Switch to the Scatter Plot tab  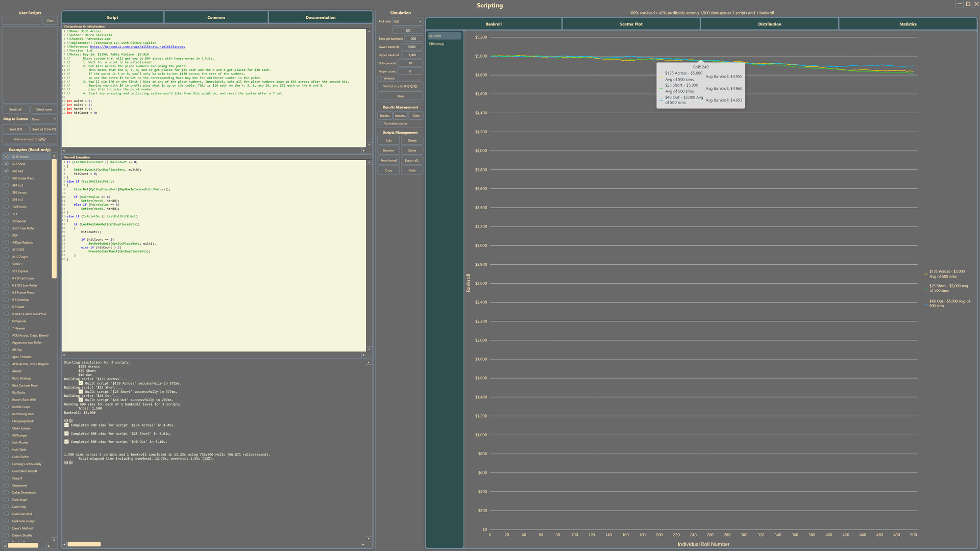tap(631, 24)
